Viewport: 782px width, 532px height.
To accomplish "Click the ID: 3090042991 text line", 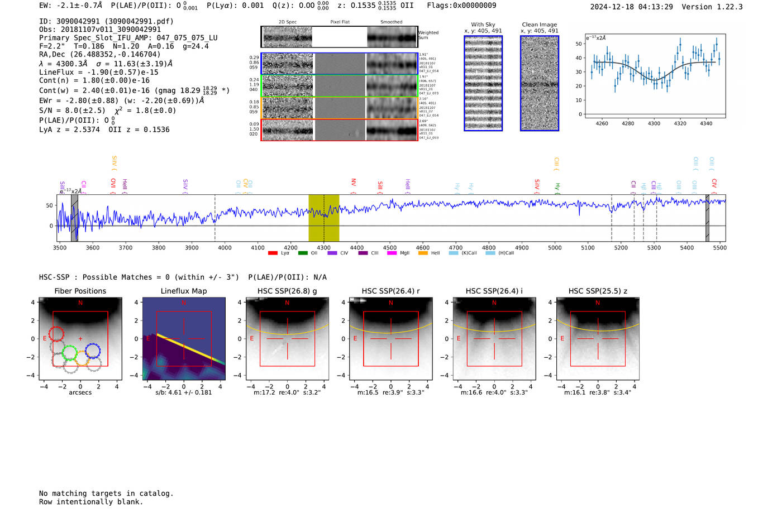I will (106, 21).
